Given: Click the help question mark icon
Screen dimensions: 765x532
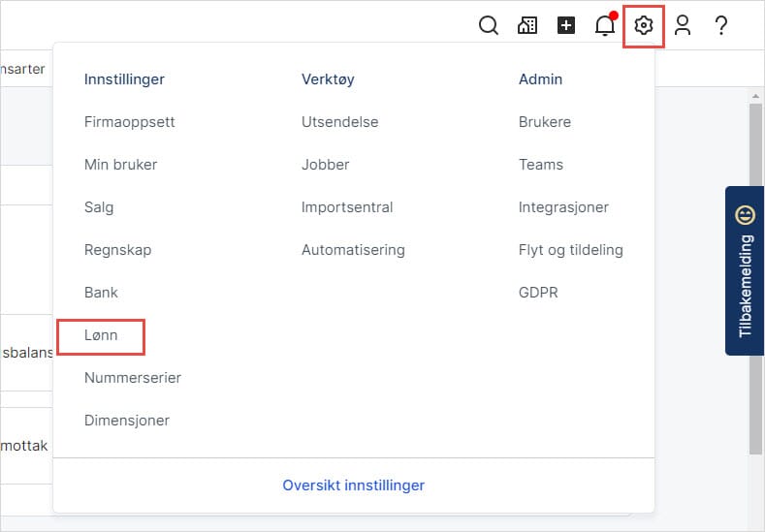Looking at the screenshot, I should tap(721, 26).
